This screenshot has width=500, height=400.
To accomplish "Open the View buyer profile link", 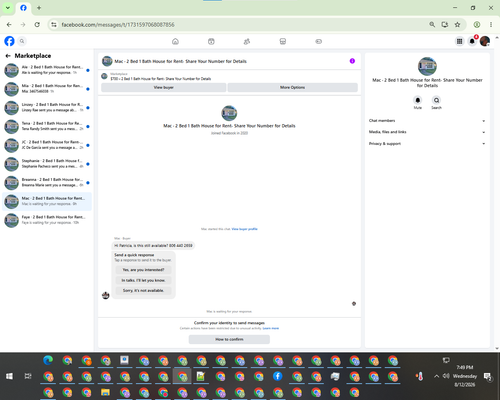I will [245, 229].
